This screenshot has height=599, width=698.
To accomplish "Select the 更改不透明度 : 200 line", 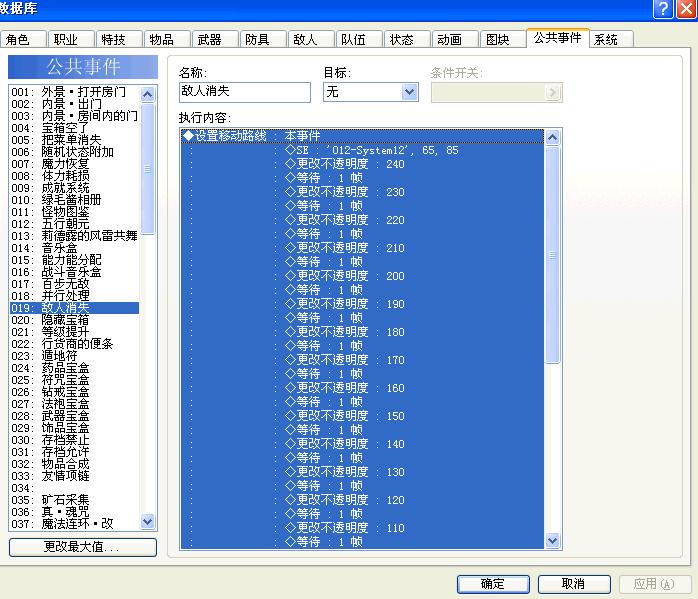I will [362, 276].
